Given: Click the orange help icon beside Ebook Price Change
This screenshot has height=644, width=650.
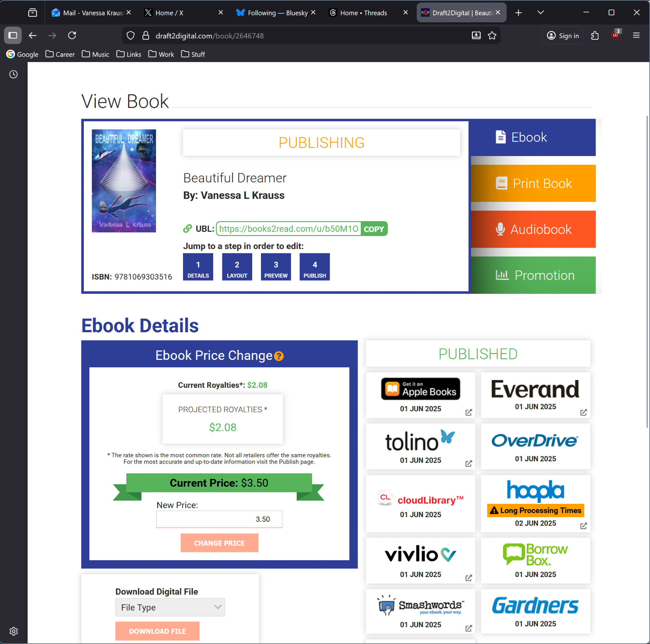Looking at the screenshot, I should click(279, 356).
